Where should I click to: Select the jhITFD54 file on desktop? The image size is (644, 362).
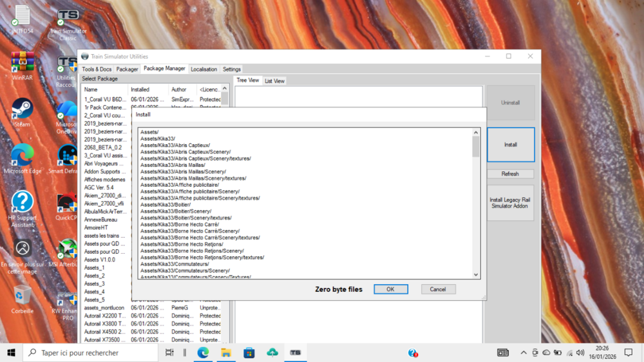point(22,19)
